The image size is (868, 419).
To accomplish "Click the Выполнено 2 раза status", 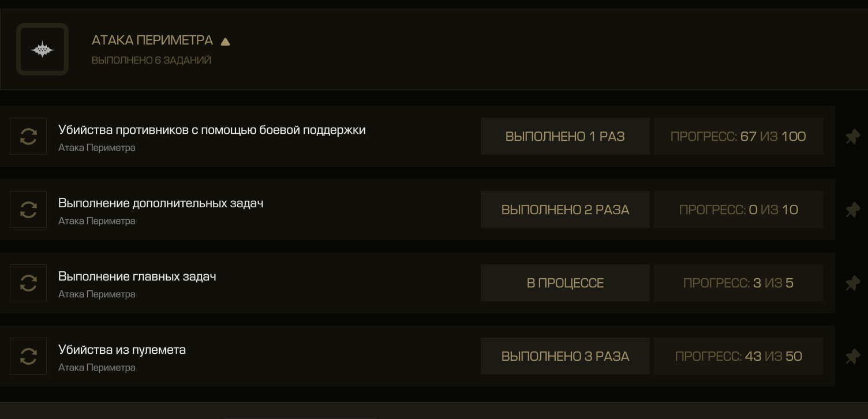I will [x=565, y=209].
